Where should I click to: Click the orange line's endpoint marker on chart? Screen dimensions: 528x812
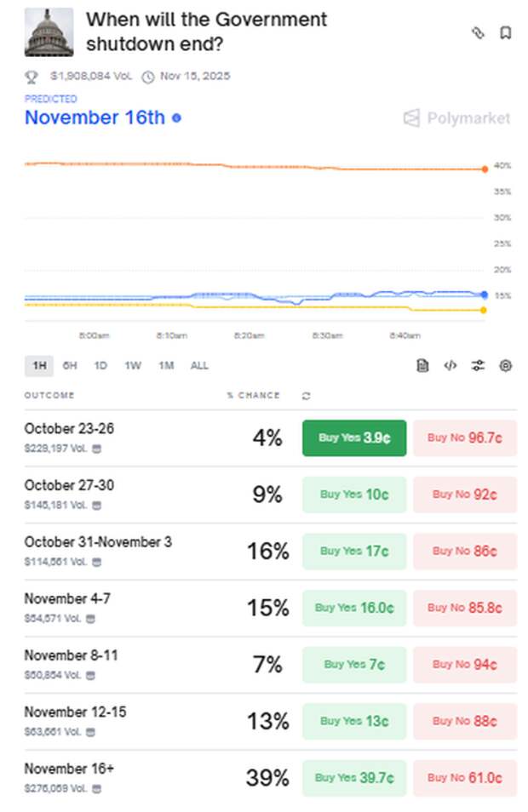point(485,169)
